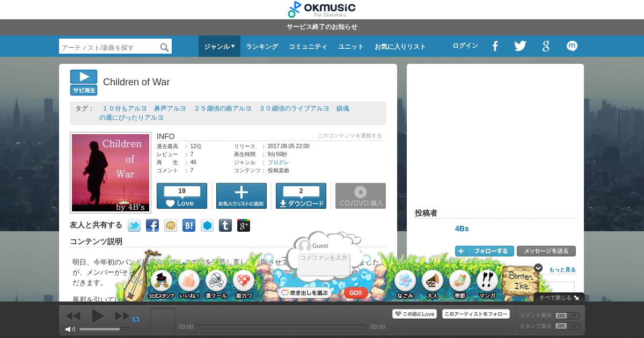The width and height of the screenshot is (644, 338).
Task: Click the round chevron above もっと見る
Action: [538, 268]
